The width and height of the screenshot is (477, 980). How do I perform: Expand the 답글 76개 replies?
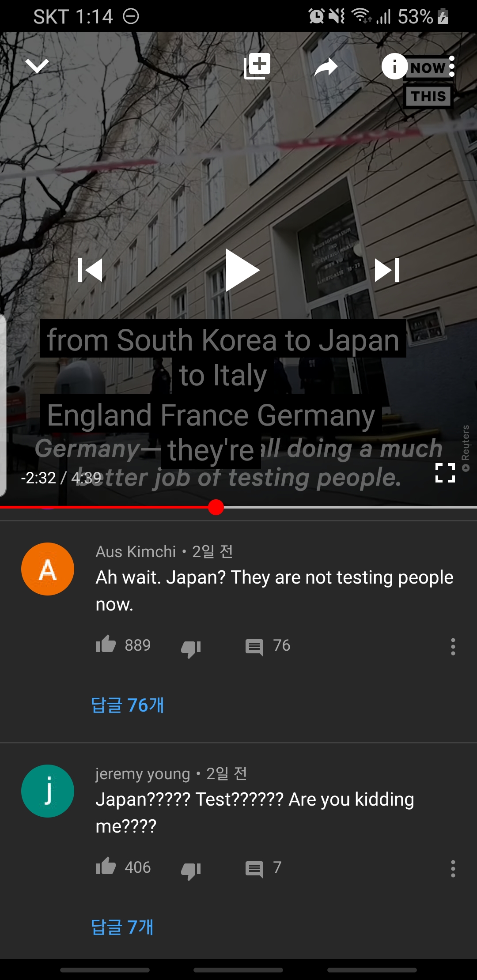click(x=127, y=705)
